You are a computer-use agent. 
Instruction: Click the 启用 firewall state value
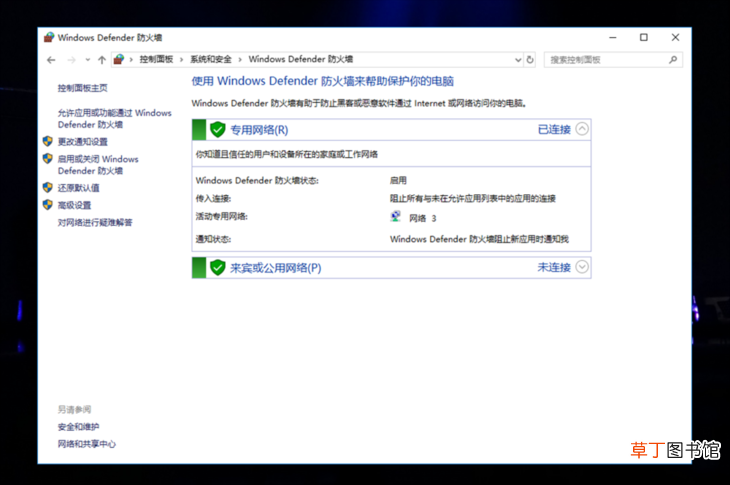[x=398, y=181]
